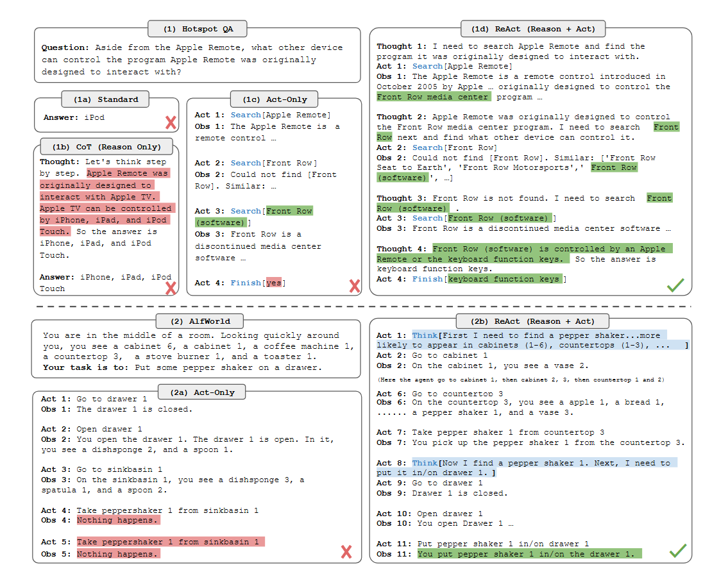
Task: Click highlighted 'Take peppershaker 1 from sinkbasin 1' in Act 5
Action: [x=171, y=542]
